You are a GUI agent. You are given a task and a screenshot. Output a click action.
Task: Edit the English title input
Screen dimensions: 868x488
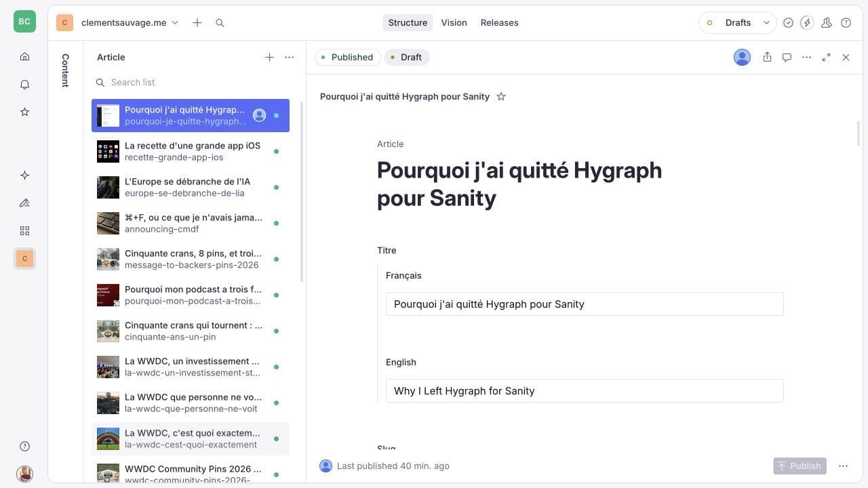tap(585, 390)
